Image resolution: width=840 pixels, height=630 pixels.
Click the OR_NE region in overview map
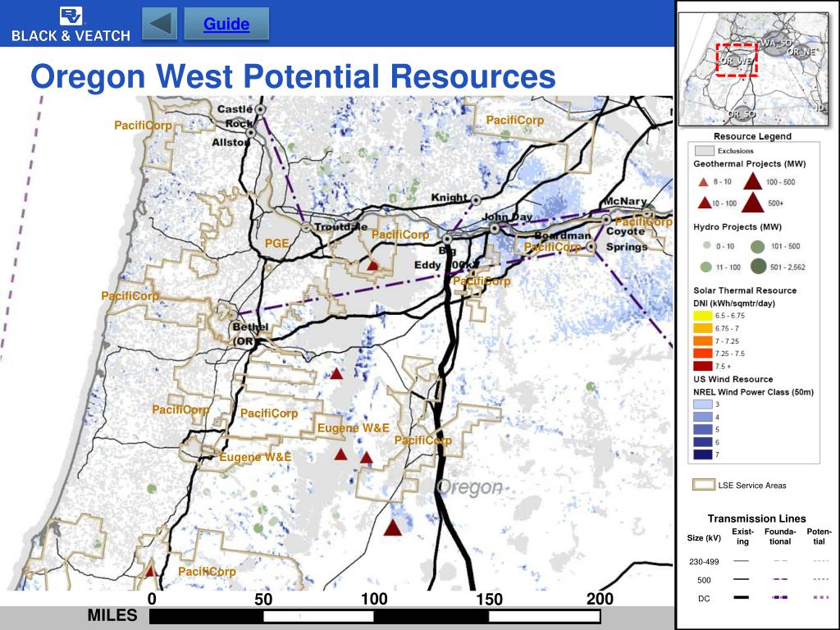802,52
